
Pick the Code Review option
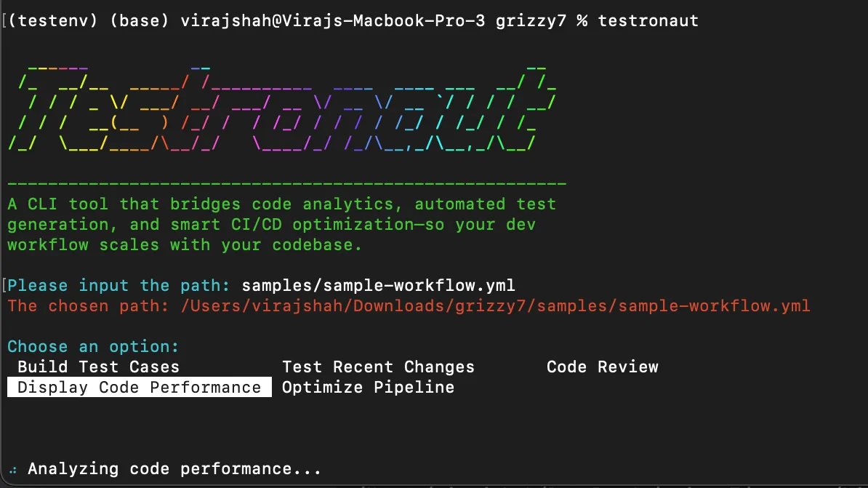click(x=602, y=367)
